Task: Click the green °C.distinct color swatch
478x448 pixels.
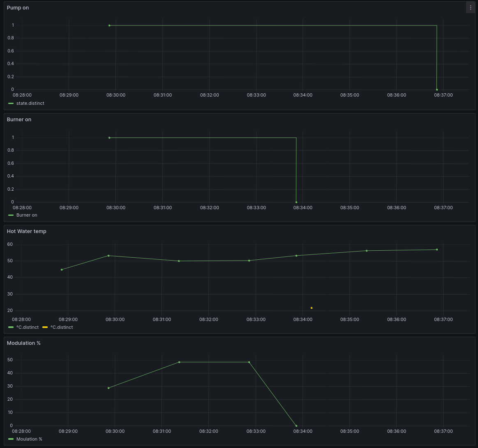Action: (x=11, y=328)
